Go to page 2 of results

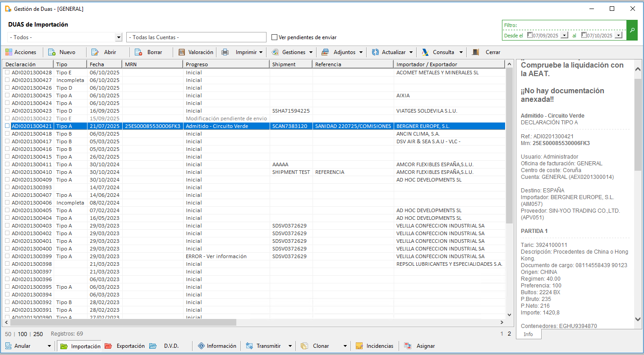(x=510, y=334)
